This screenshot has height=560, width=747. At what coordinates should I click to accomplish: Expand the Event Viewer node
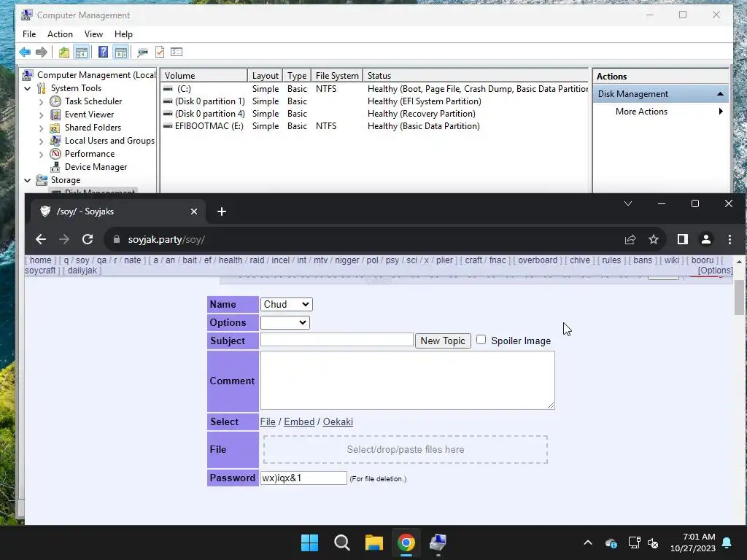tap(41, 115)
